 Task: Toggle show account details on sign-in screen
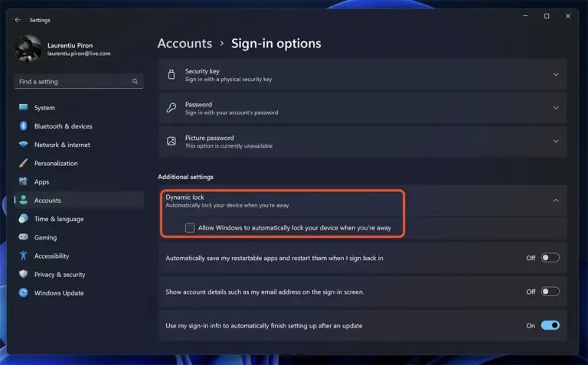tap(550, 292)
